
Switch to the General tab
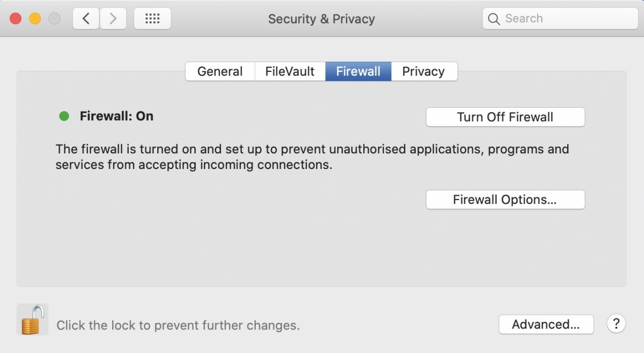pyautogui.click(x=220, y=71)
